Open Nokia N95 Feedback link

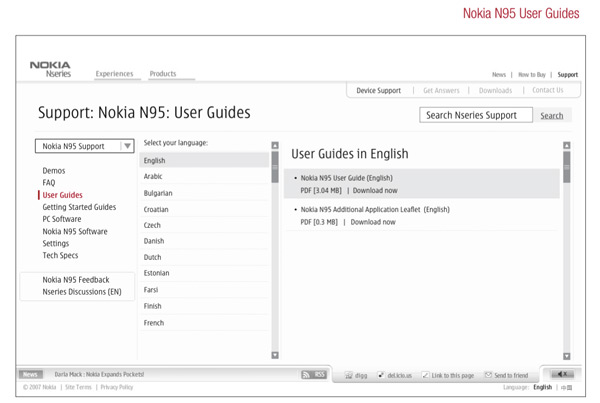point(76,280)
